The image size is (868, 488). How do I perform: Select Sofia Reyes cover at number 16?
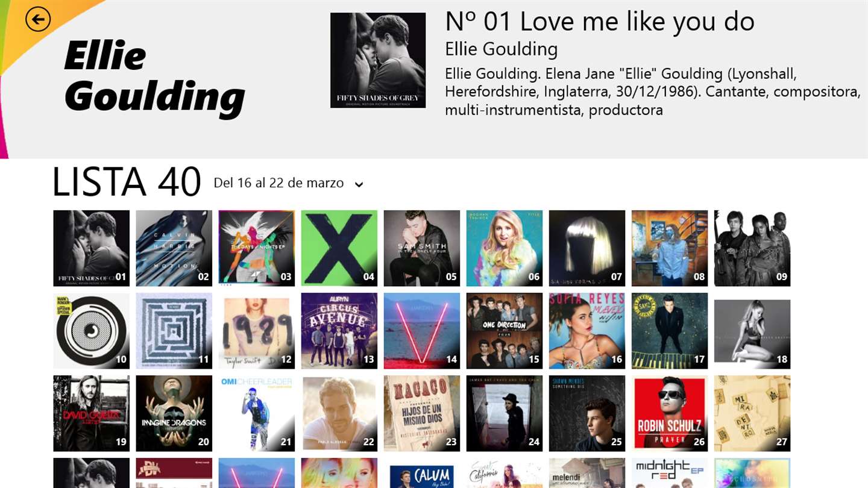point(587,331)
